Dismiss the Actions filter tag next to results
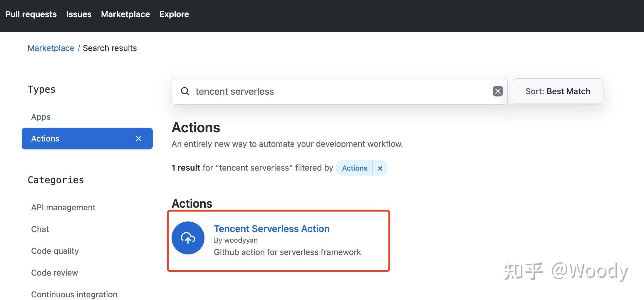 click(x=380, y=168)
